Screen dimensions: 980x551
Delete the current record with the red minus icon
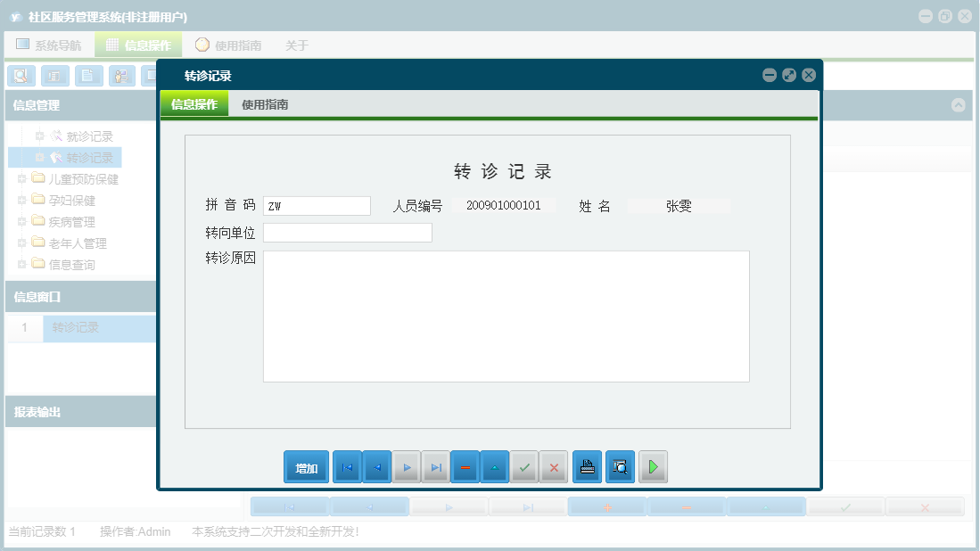[465, 466]
